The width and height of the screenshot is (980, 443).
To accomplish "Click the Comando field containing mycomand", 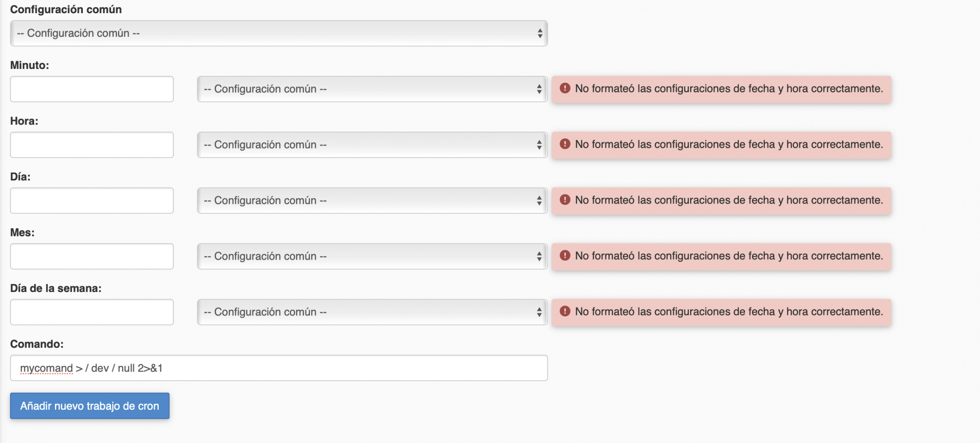I will point(279,368).
